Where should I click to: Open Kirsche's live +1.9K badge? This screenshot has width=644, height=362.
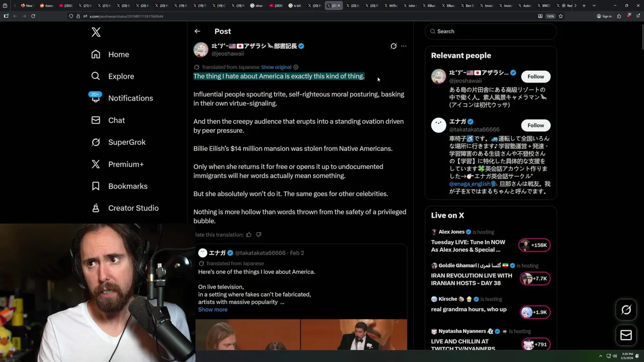point(535,312)
